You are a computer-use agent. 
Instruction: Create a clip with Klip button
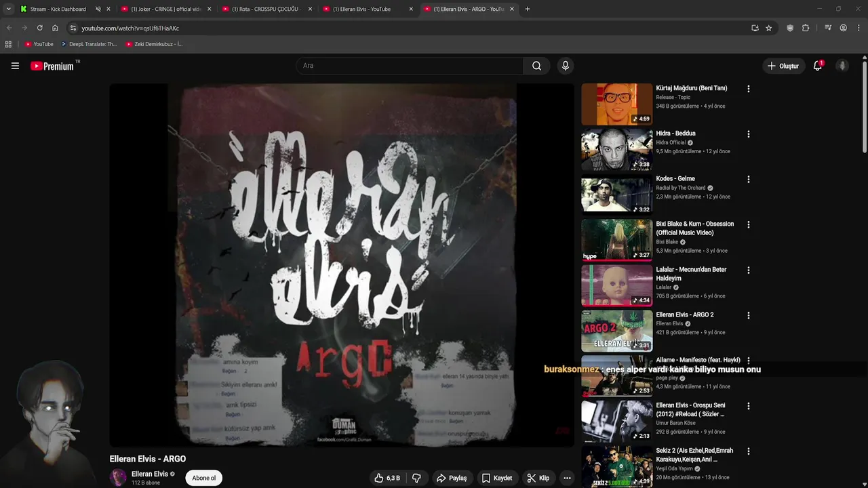[x=538, y=478]
